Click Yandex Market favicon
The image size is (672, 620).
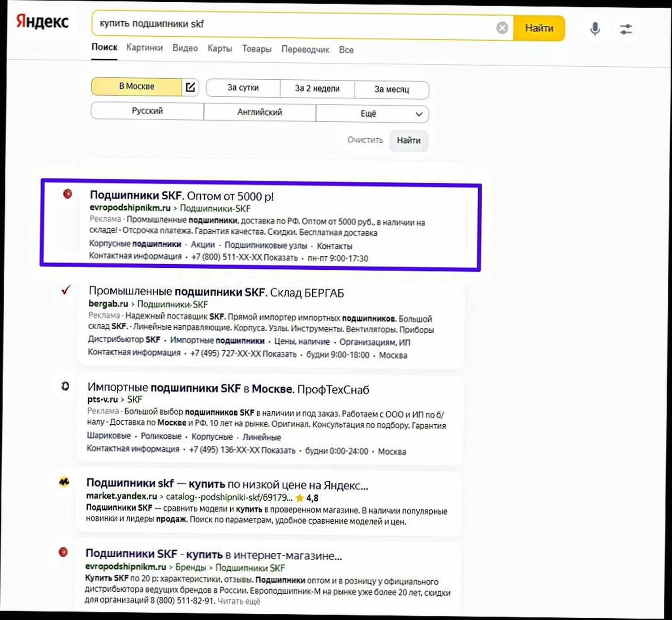64,482
